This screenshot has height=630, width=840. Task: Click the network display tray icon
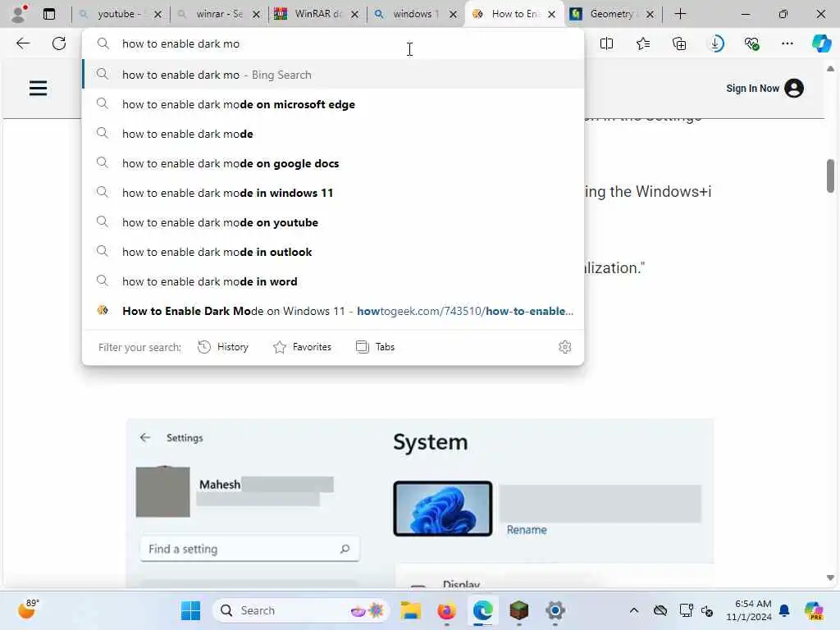point(685,610)
